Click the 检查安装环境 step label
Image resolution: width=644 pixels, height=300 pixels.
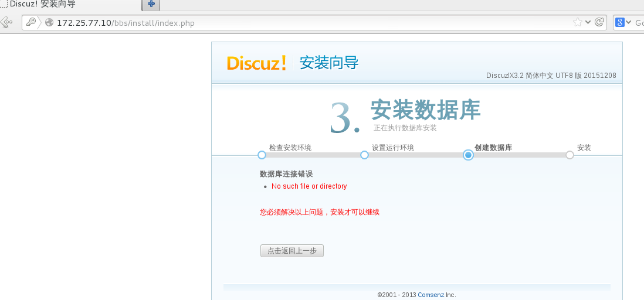[290, 148]
